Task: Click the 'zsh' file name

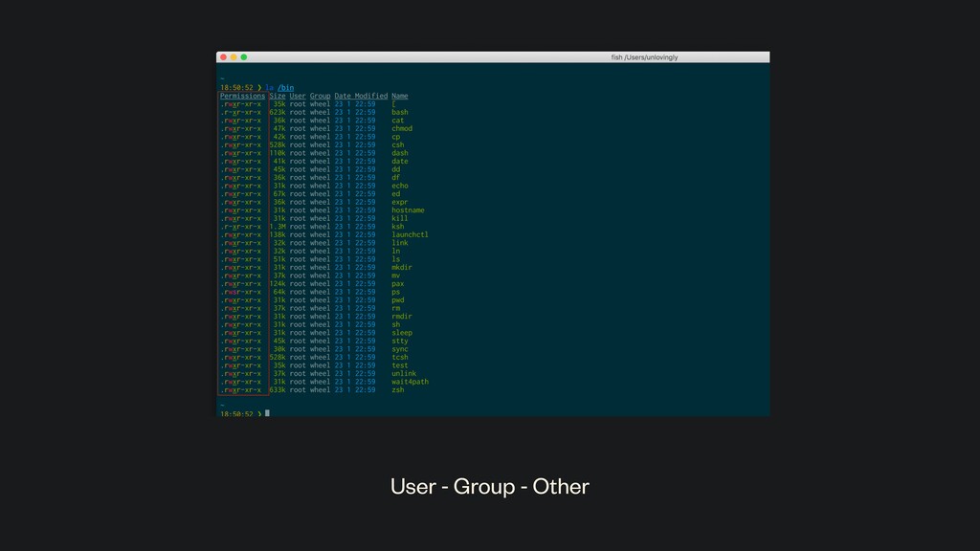Action: [x=397, y=390]
